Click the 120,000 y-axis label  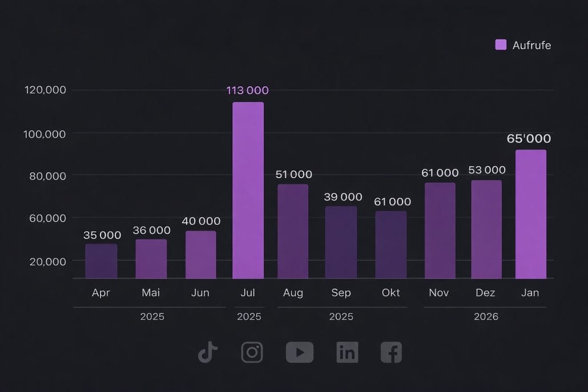[x=46, y=90]
